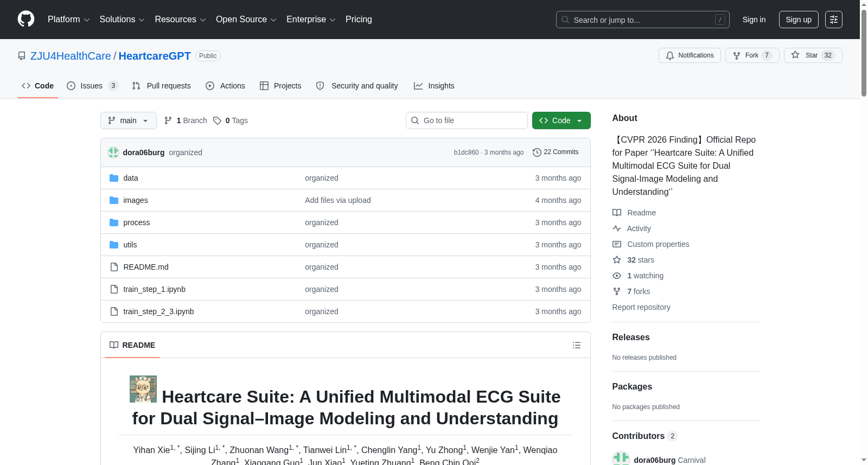Open the Projects tab

(x=280, y=86)
